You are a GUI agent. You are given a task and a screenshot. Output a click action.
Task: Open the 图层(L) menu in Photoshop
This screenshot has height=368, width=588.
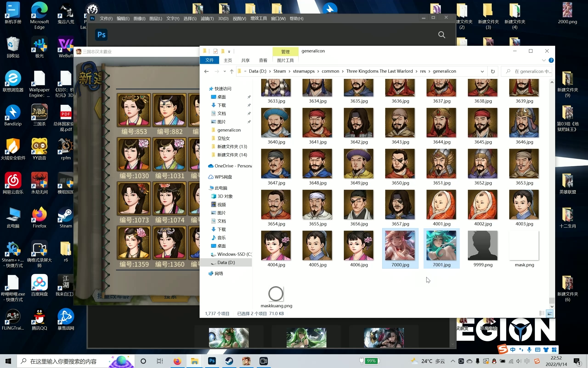155,18
